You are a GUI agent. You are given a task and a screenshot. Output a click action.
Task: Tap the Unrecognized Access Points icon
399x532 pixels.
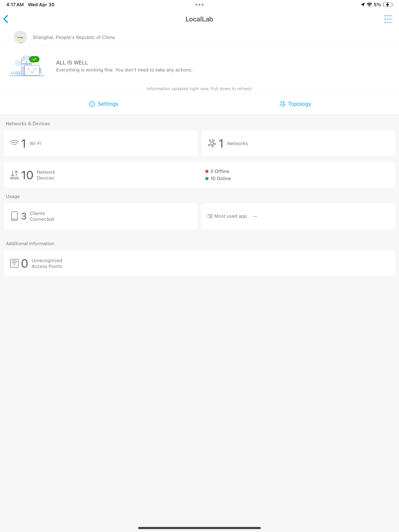click(x=14, y=263)
